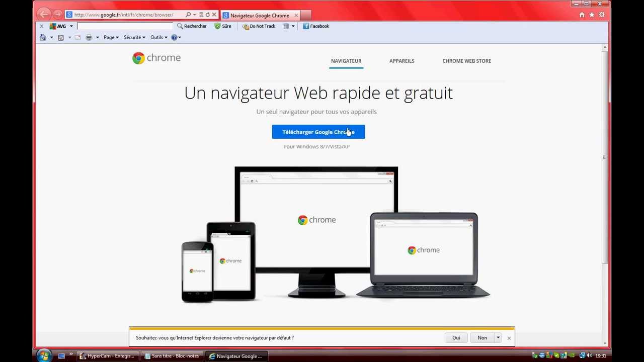Expand the Non button dropdown arrow
This screenshot has width=644, height=362.
click(498, 338)
